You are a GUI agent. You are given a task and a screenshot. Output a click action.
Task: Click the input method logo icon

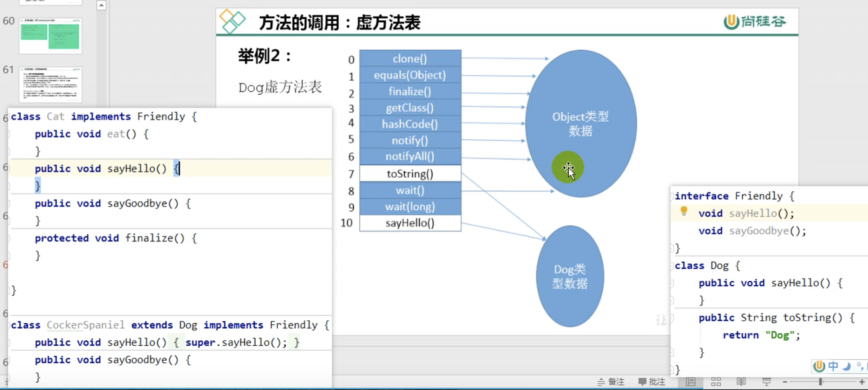click(819, 366)
